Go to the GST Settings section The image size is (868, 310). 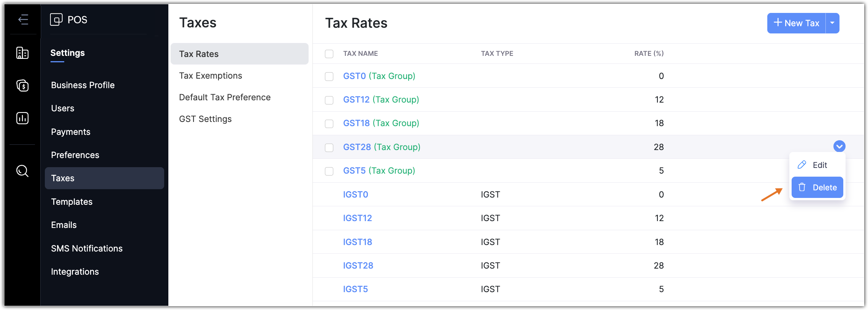tap(205, 119)
